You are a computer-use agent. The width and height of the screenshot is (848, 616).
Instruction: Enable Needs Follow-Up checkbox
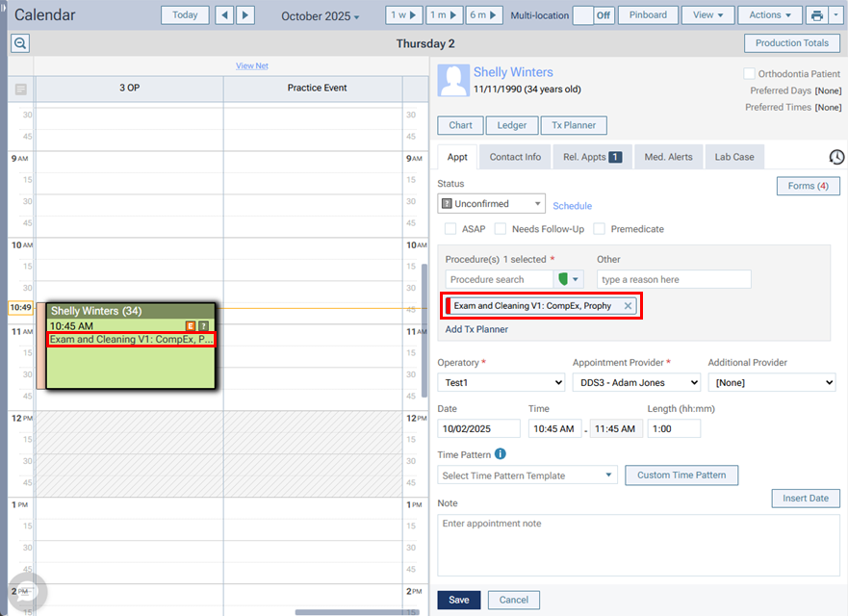501,229
